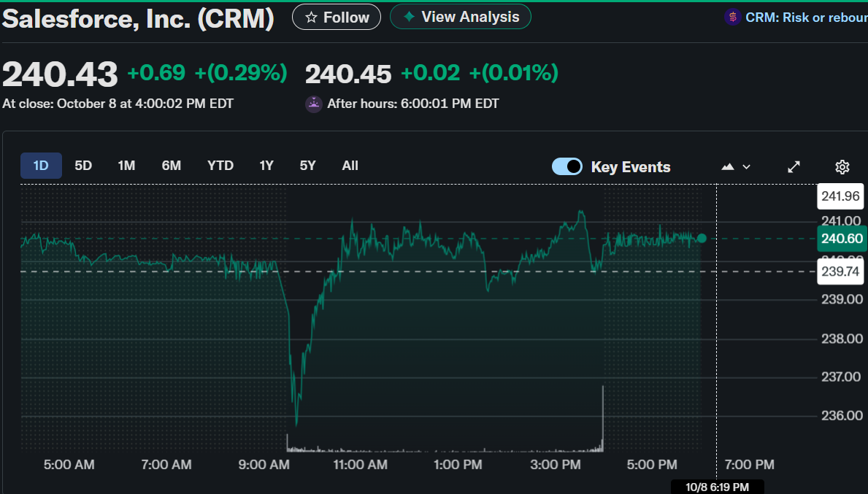Open the chart type dropdown
The width and height of the screenshot is (868, 494).
tap(736, 167)
